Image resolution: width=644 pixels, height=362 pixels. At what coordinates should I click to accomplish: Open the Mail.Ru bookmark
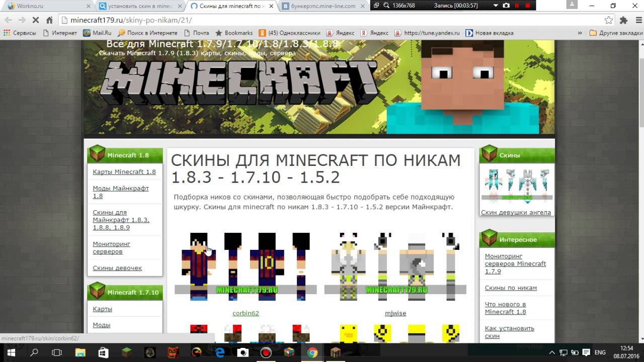(x=97, y=33)
